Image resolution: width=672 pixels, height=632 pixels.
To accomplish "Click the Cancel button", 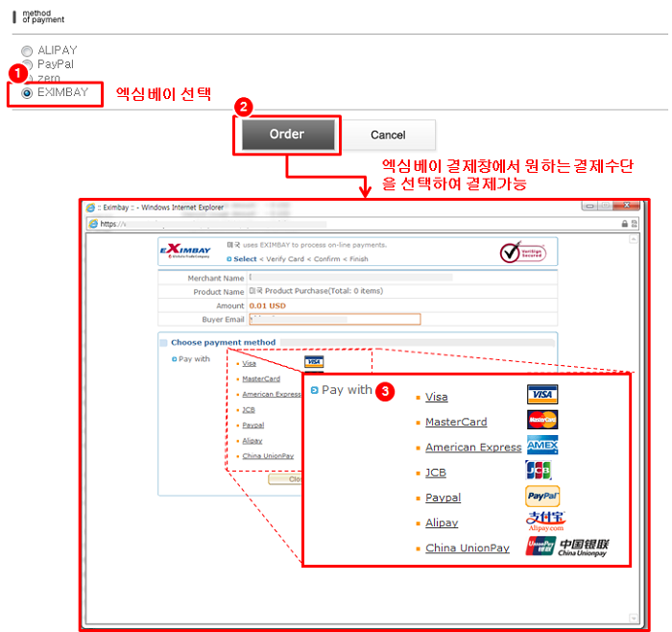I will click(x=388, y=135).
